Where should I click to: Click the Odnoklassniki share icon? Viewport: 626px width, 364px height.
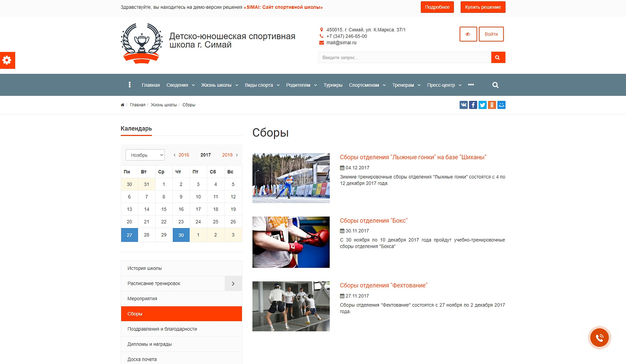tap(492, 105)
